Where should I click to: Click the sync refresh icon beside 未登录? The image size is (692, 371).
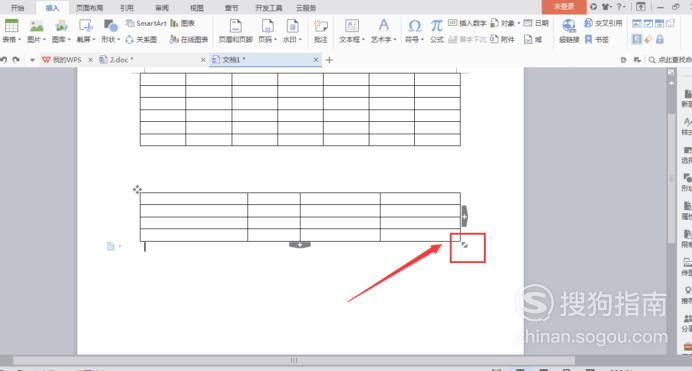pos(594,7)
